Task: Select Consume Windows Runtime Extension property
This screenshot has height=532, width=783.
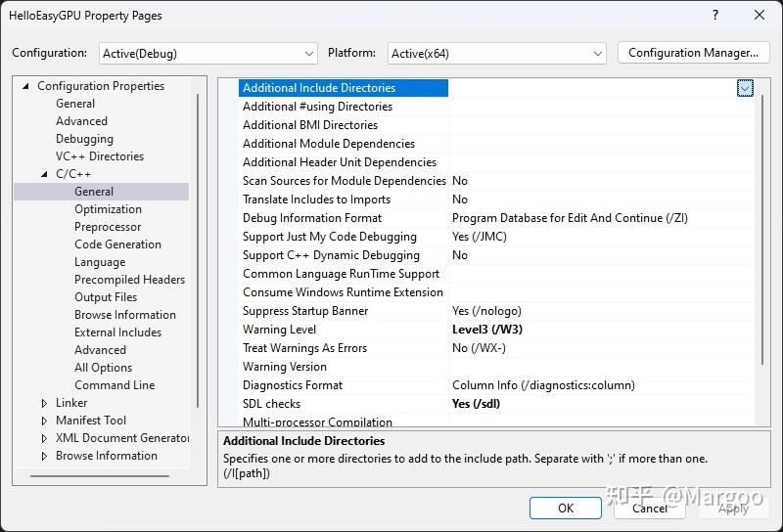Action: pyautogui.click(x=343, y=292)
